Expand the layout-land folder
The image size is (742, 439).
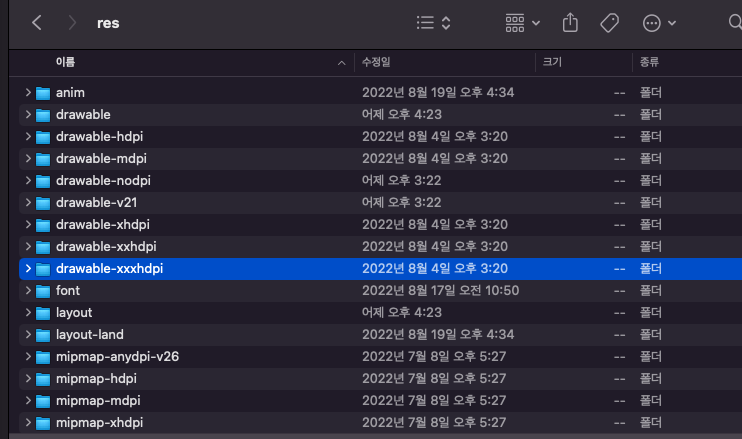coord(28,334)
